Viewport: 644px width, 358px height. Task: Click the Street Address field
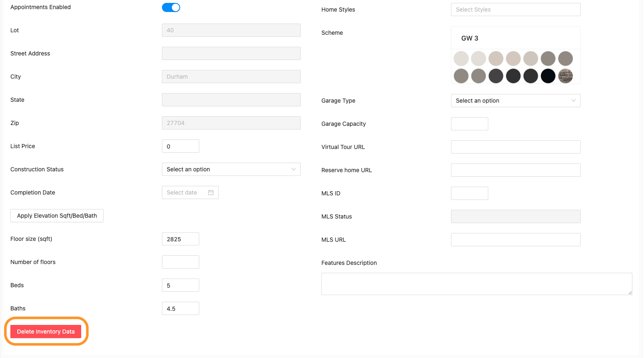(231, 53)
